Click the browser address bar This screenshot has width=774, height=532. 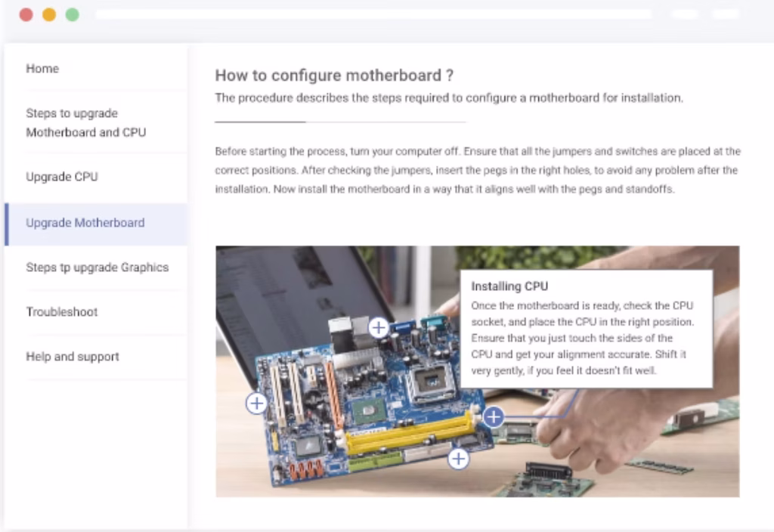click(x=373, y=14)
